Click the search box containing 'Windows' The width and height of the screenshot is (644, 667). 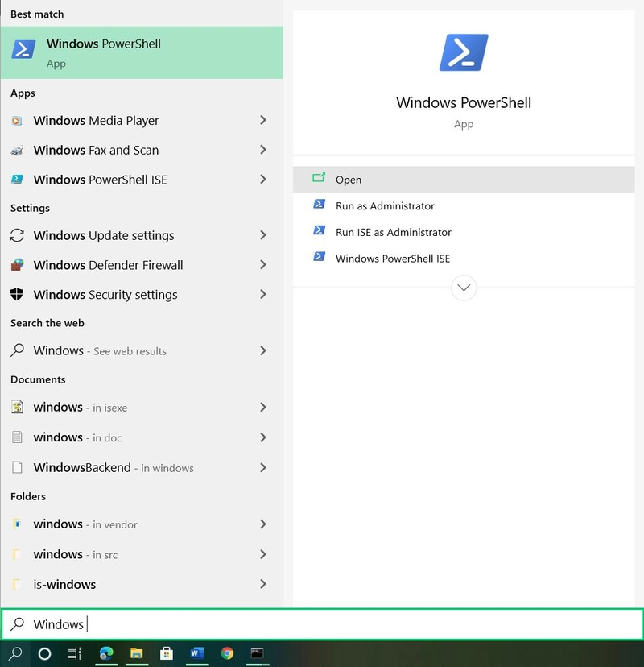(x=322, y=624)
